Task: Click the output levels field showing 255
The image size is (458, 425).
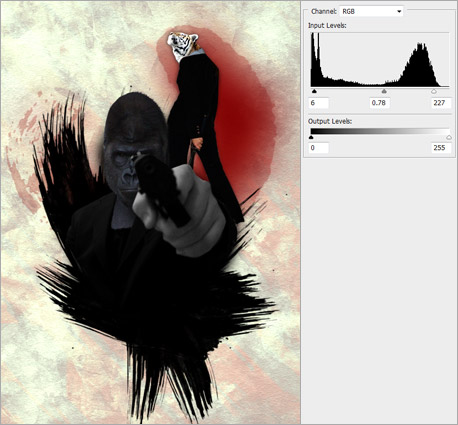Action: click(441, 148)
